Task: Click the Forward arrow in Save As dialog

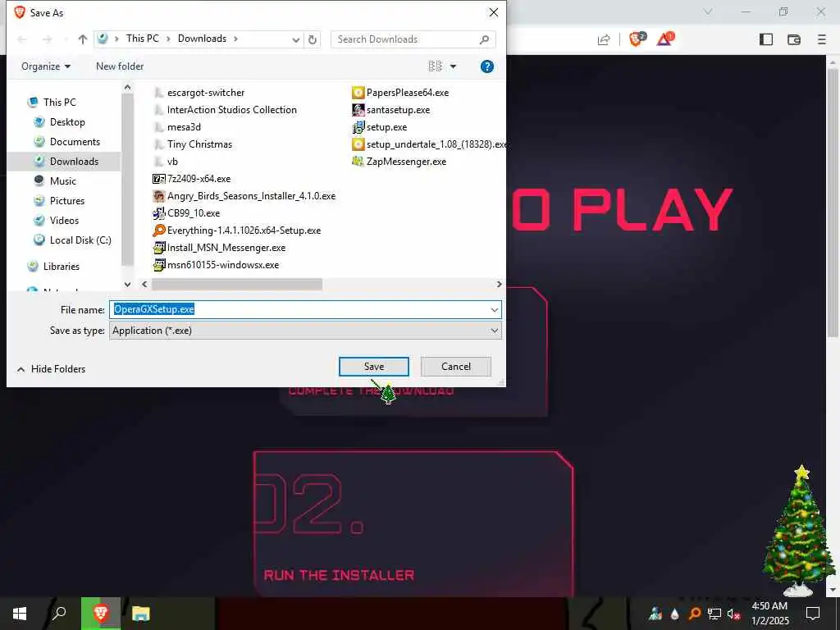Action: coord(47,39)
